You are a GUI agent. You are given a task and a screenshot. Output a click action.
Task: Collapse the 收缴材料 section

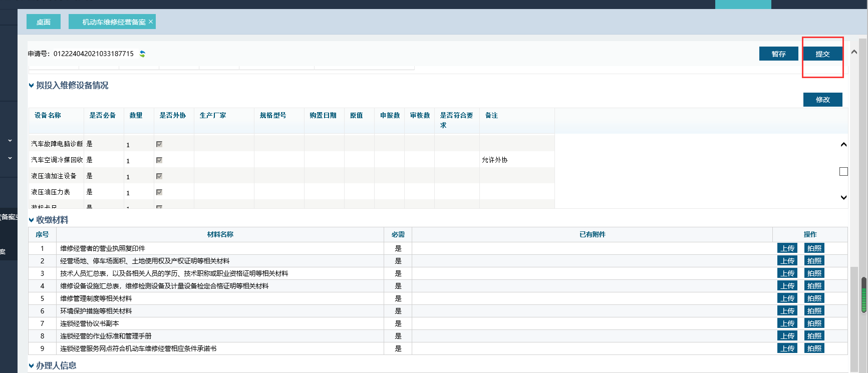[32, 220]
